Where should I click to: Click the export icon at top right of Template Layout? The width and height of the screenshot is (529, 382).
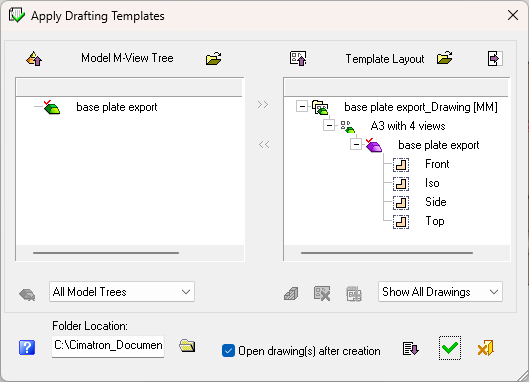495,58
